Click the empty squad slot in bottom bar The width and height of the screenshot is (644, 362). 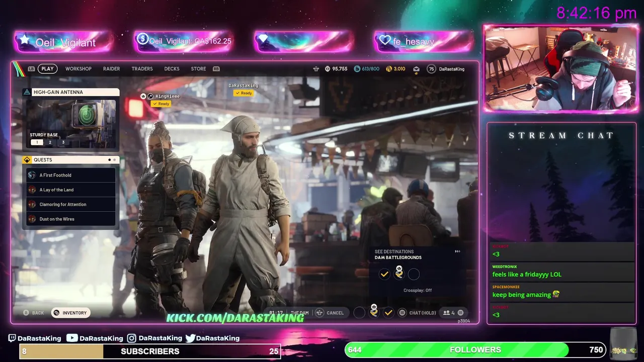coord(359,313)
